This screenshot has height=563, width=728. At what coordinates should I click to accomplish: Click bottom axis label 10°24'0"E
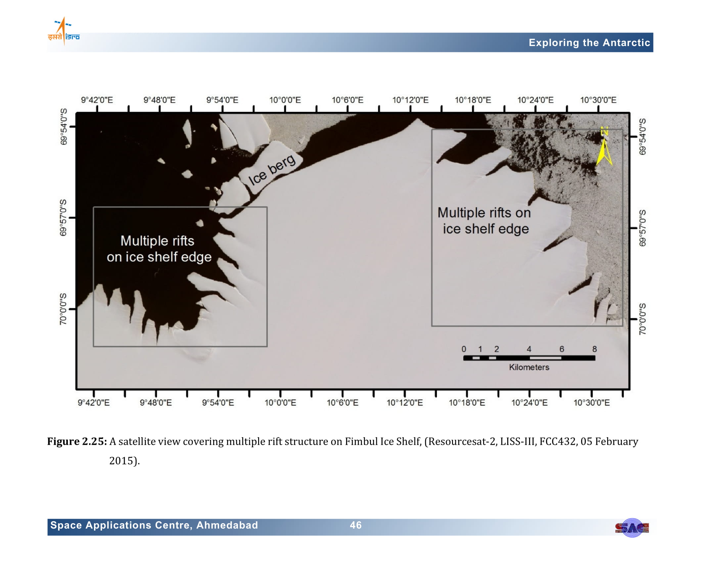(x=529, y=403)
